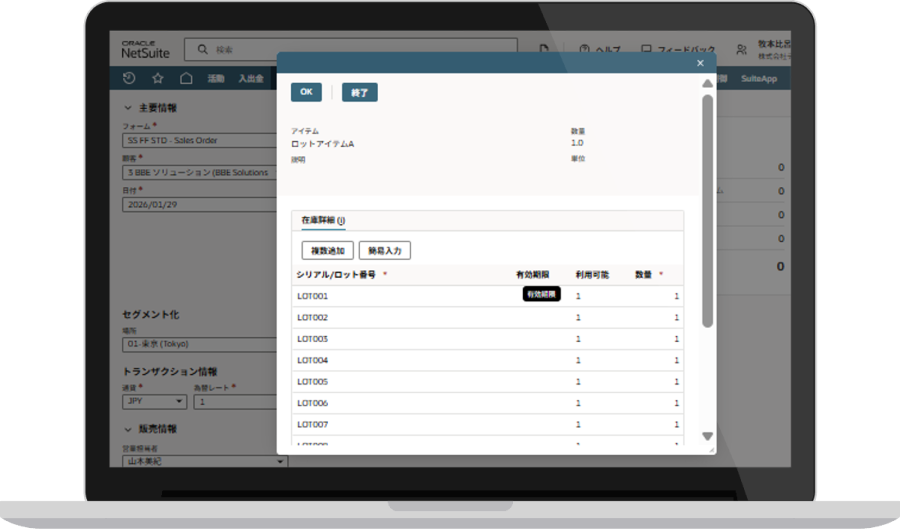Click the 有効期限 column header
Viewport: 900px width, 529px height.
pos(533,275)
